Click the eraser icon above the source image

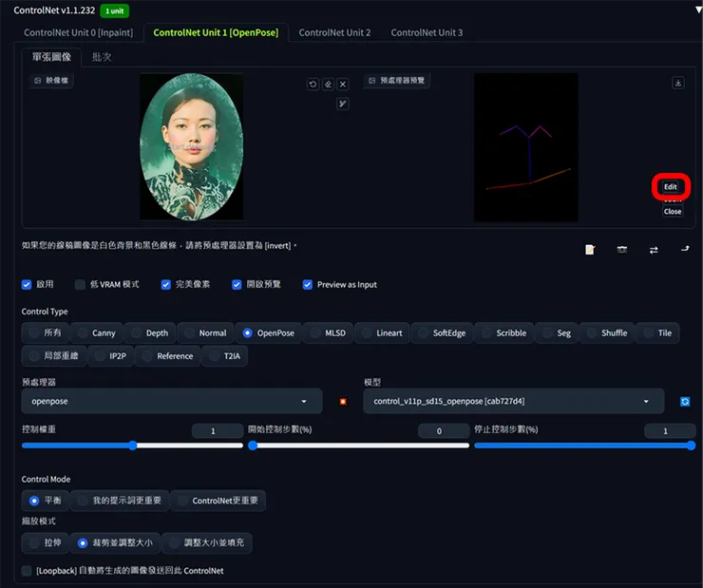tap(328, 85)
